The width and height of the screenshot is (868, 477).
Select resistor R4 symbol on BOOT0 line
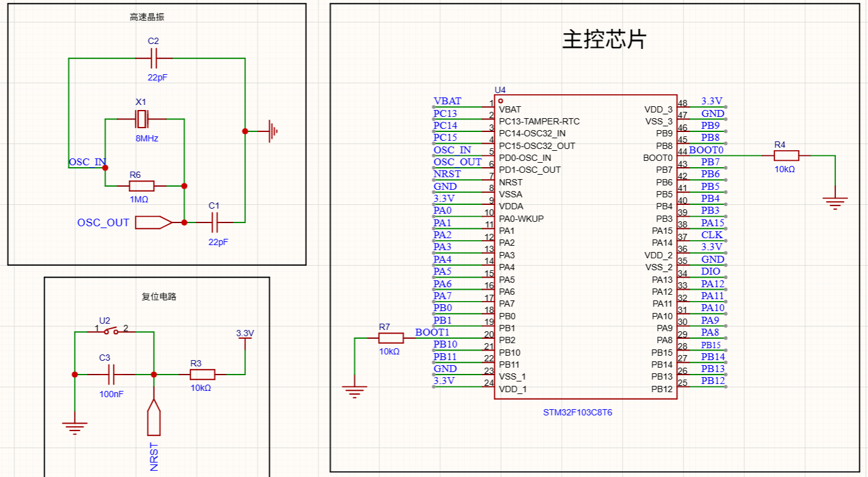click(786, 156)
